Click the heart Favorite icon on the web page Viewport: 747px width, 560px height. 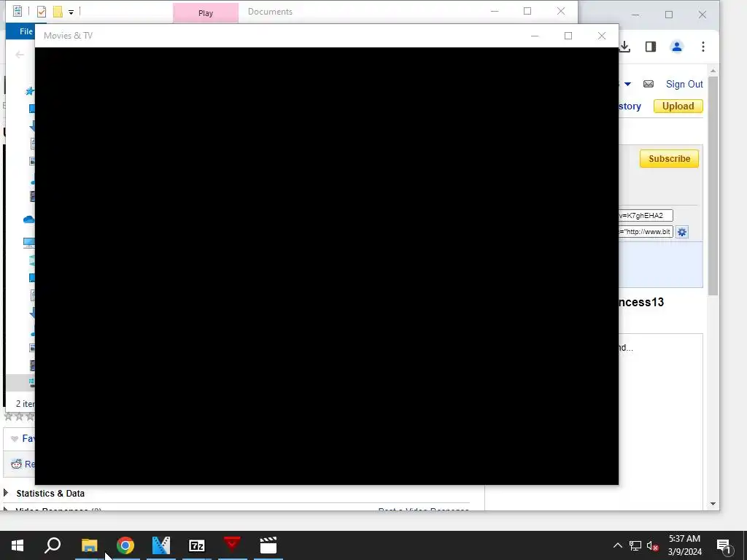[15, 438]
